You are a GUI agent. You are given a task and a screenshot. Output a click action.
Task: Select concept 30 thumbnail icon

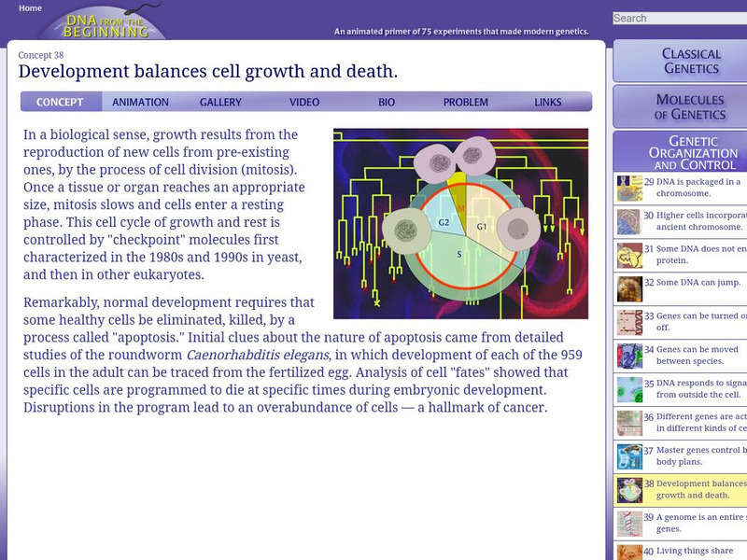629,222
